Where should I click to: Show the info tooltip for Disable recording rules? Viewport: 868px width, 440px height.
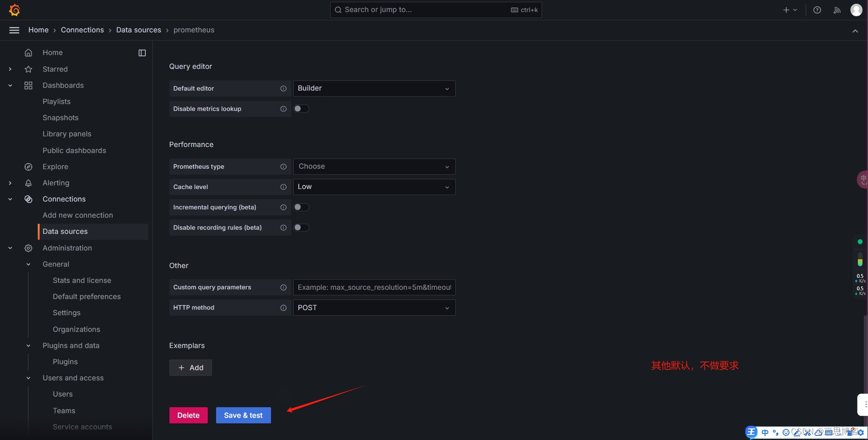[283, 227]
